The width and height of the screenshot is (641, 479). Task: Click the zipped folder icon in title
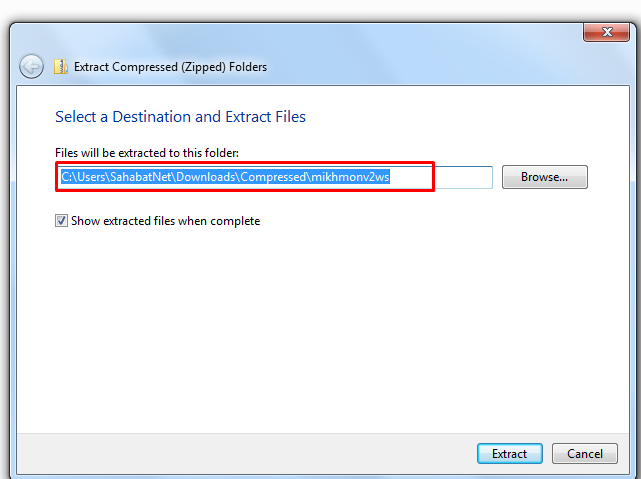point(62,67)
